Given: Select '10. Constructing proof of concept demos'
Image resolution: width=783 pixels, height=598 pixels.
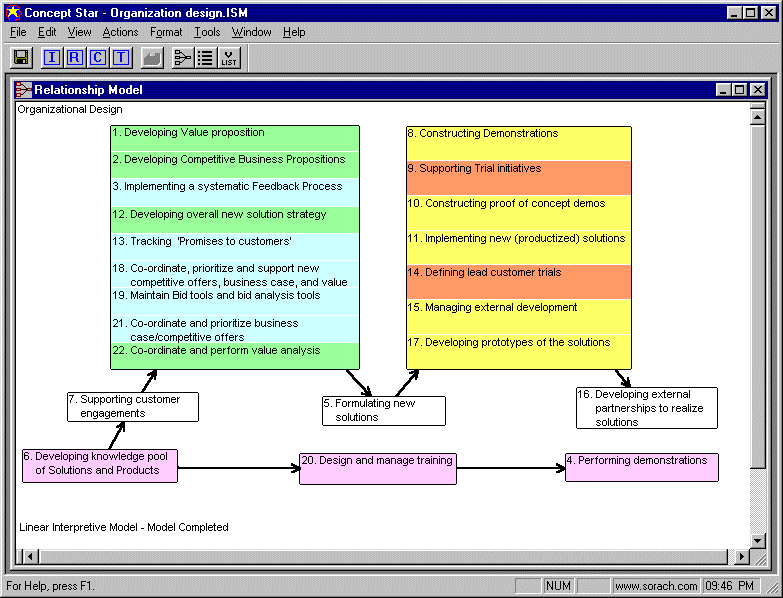Looking at the screenshot, I should pos(519,213).
